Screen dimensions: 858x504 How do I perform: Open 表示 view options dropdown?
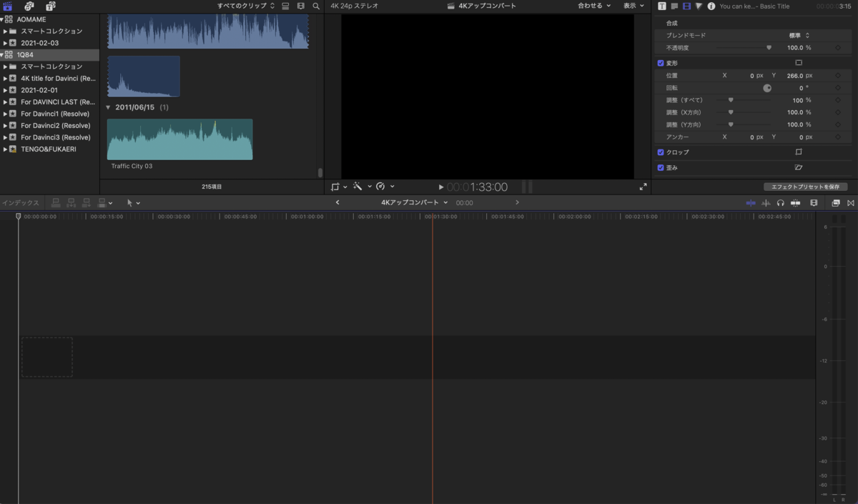pos(633,6)
